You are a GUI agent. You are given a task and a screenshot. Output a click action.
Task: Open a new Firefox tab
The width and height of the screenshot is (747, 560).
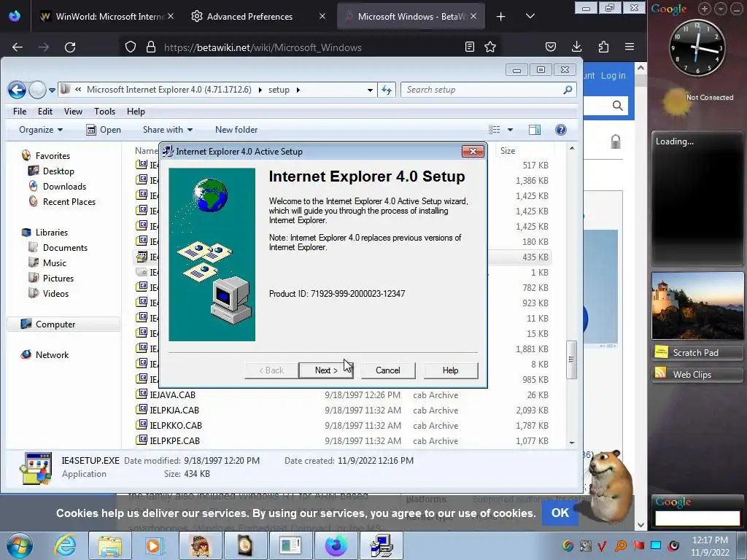[x=500, y=17]
